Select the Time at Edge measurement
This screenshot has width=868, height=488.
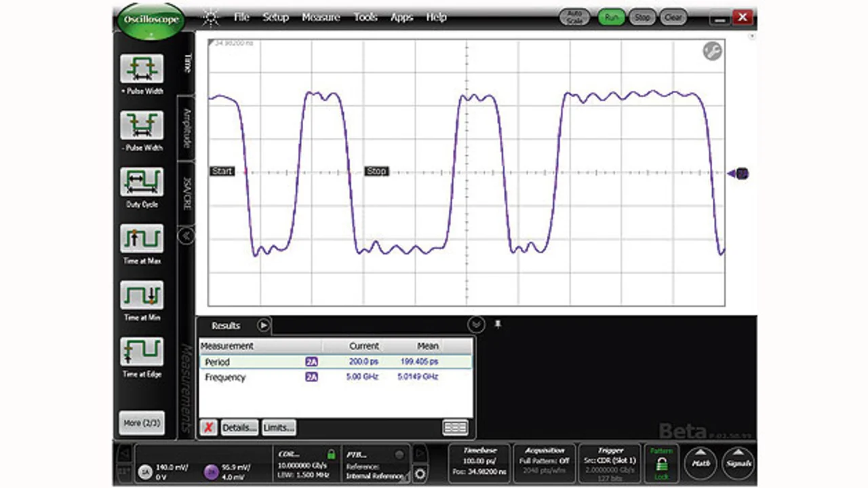[142, 352]
